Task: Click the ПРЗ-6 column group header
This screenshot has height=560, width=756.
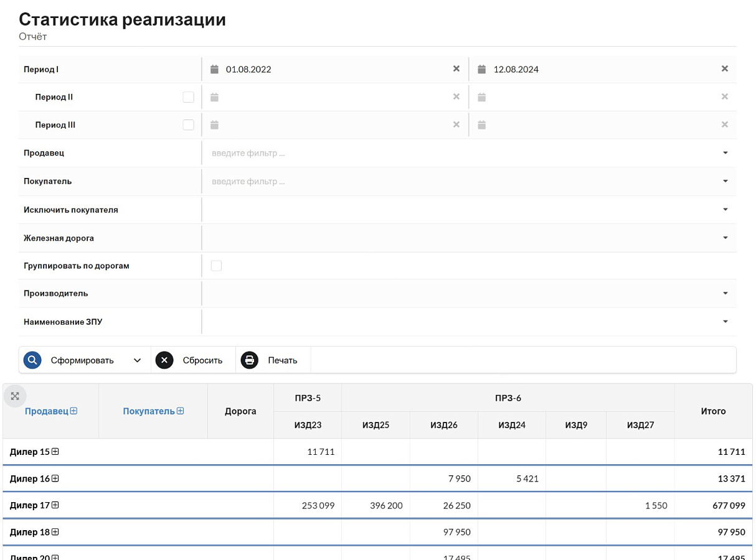Action: coord(508,398)
